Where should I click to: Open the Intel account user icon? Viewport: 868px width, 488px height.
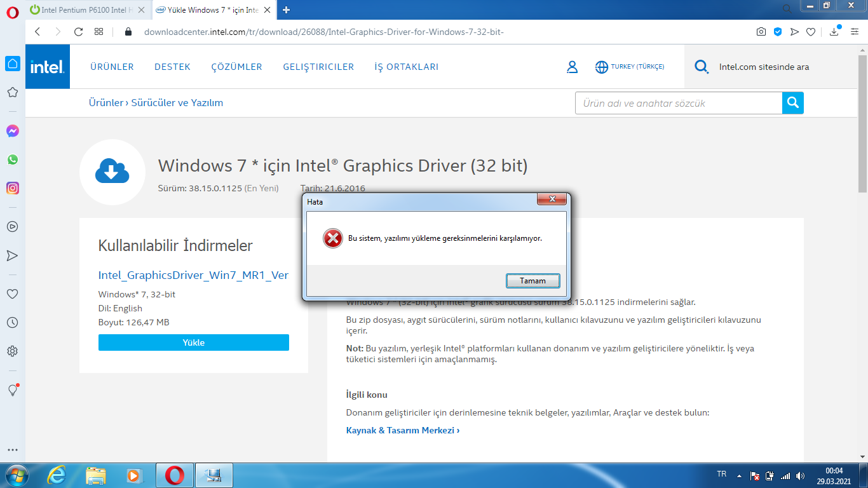(x=573, y=67)
